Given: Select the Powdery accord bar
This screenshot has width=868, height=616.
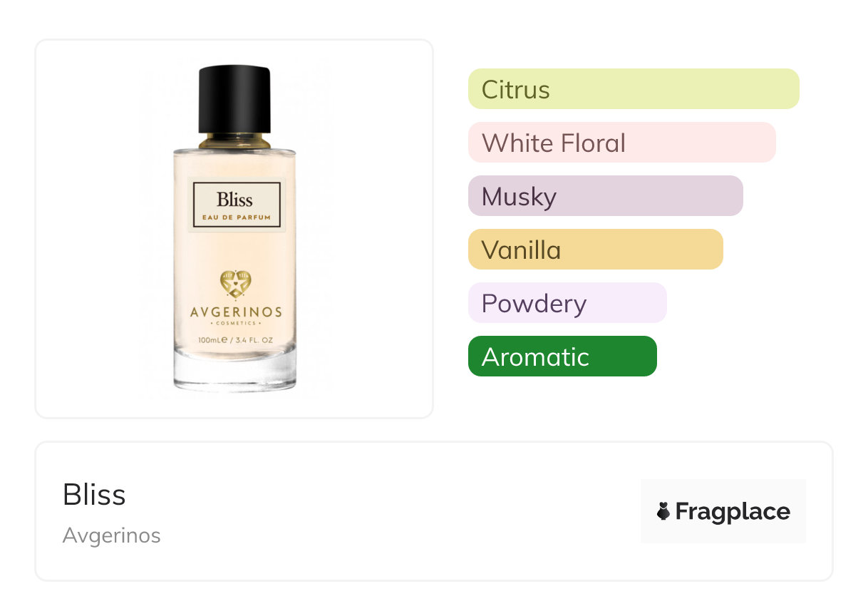Looking at the screenshot, I should point(567,303).
